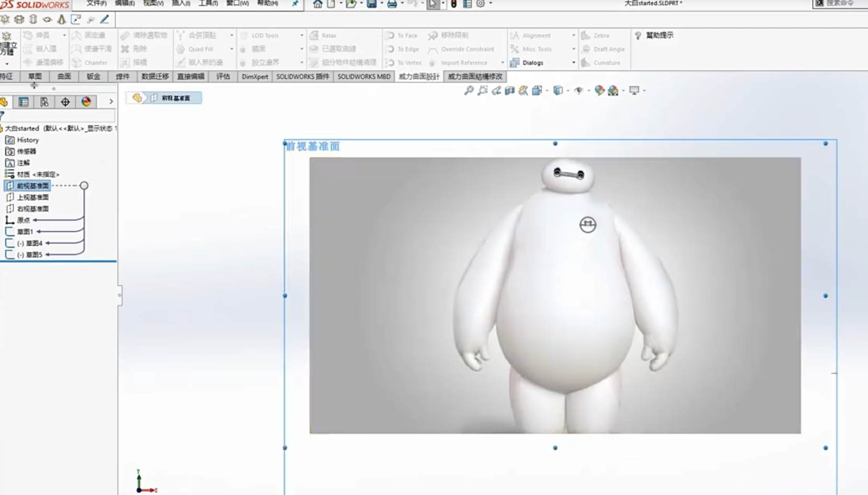Click the pin icon beside the menu bar
868x495 pixels.
[295, 4]
